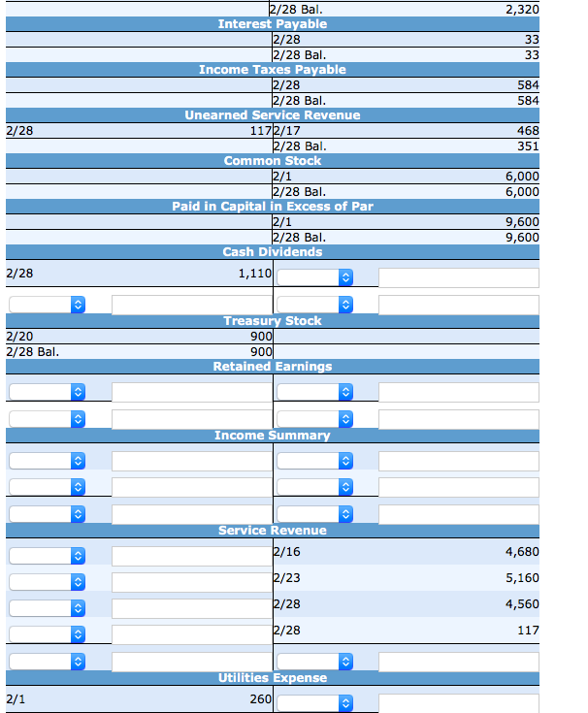The width and height of the screenshot is (588, 713).
Task: Open Utilities Expense credit date dropdown
Action: [x=314, y=703]
